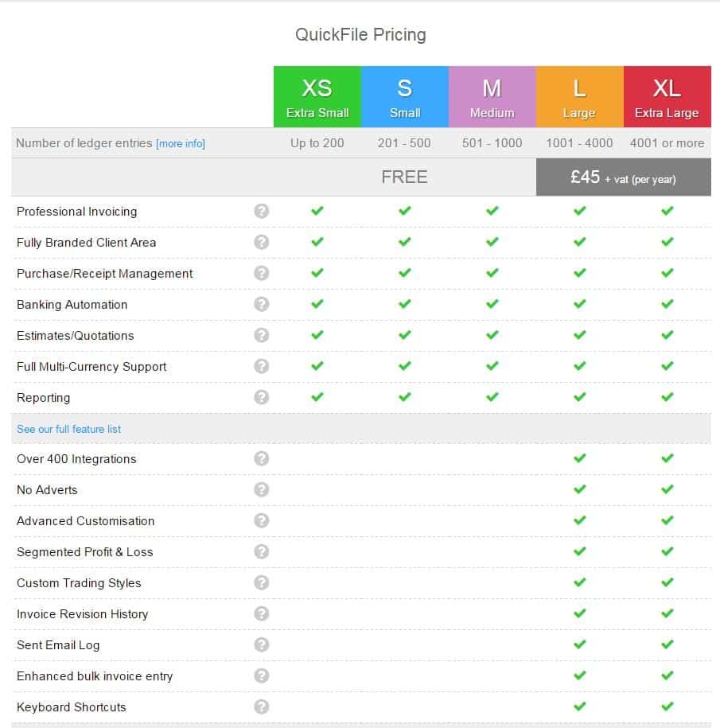
Task: Click the orange L Large plan tile
Action: tap(579, 97)
